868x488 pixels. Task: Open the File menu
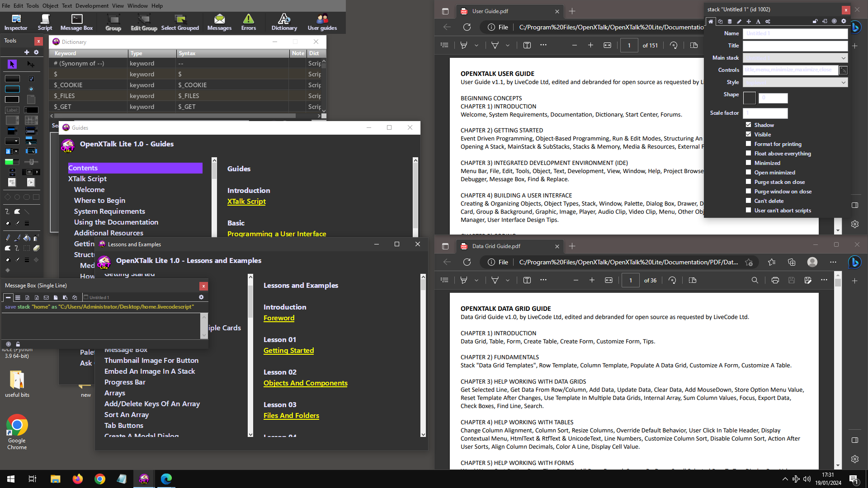click(6, 6)
